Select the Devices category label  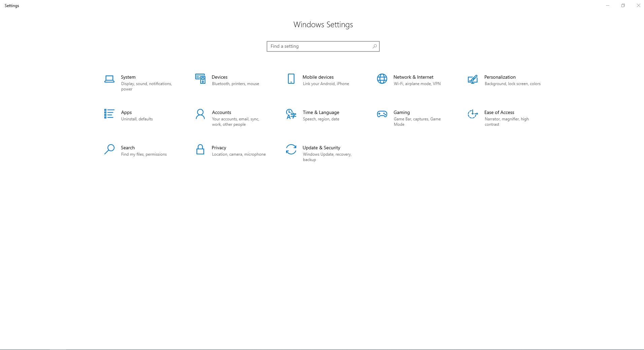(x=219, y=77)
